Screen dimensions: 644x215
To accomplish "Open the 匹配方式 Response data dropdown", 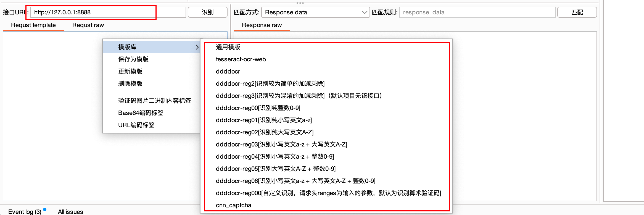I will (x=315, y=12).
